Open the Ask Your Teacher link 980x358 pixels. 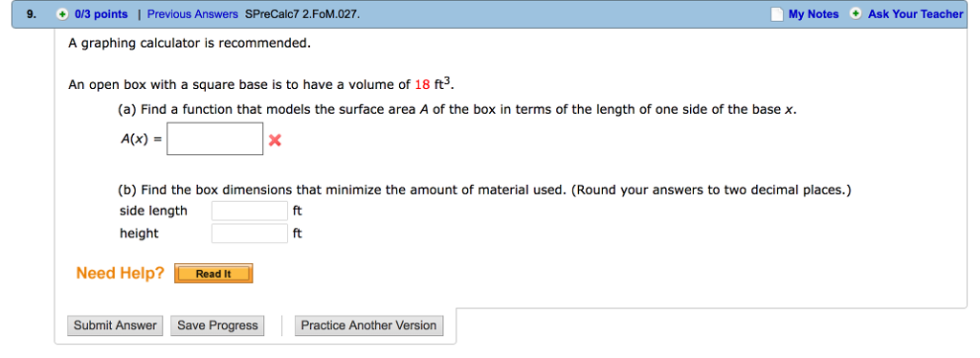point(915,14)
